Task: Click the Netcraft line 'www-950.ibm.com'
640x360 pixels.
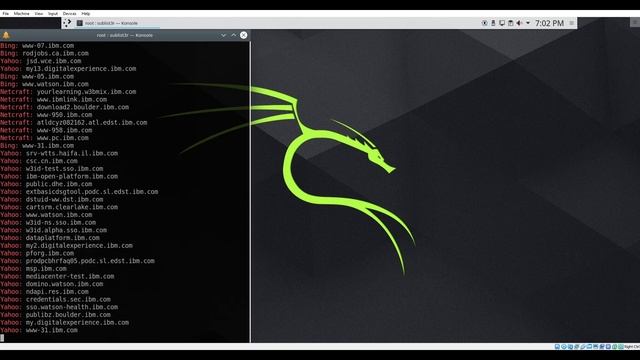Action: click(46, 115)
